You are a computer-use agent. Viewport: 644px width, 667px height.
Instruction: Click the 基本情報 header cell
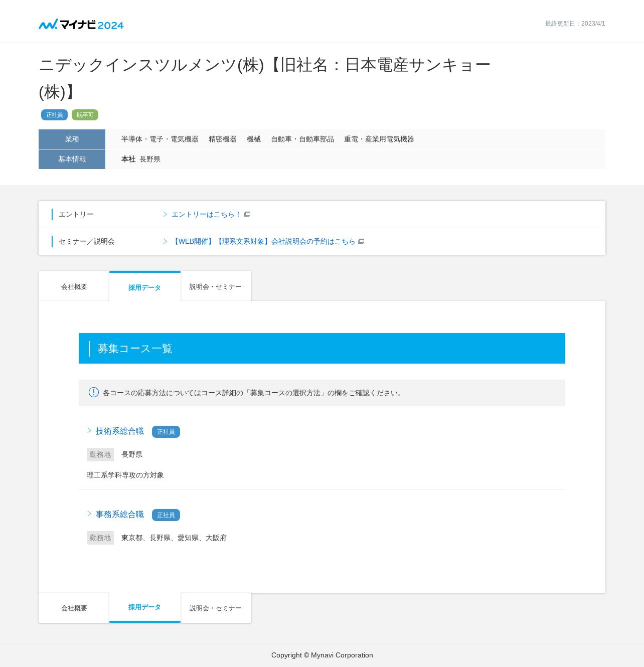(72, 159)
